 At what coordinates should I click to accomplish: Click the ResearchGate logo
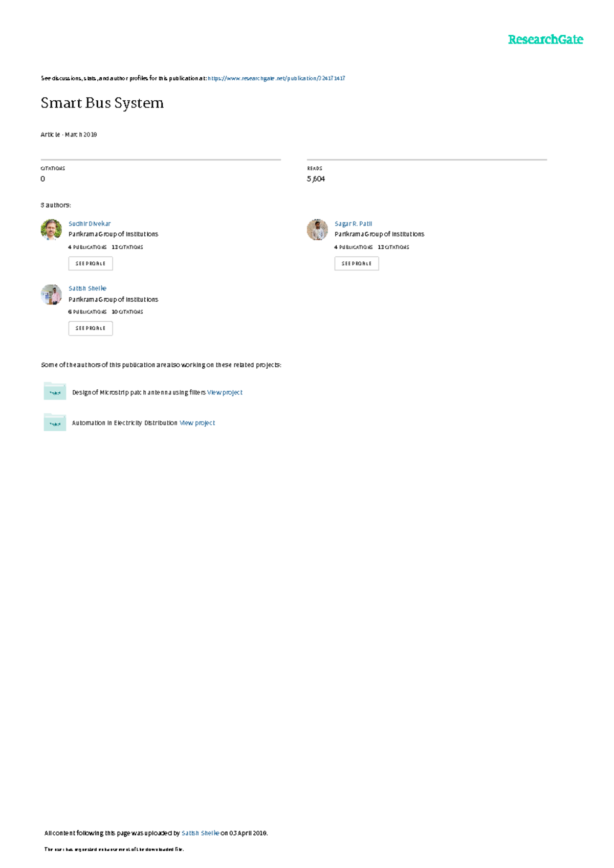[545, 39]
